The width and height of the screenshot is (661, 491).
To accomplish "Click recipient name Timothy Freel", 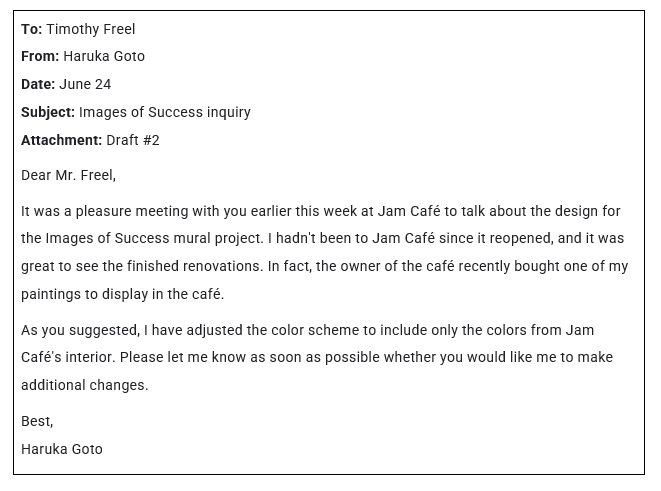I will pos(90,29).
